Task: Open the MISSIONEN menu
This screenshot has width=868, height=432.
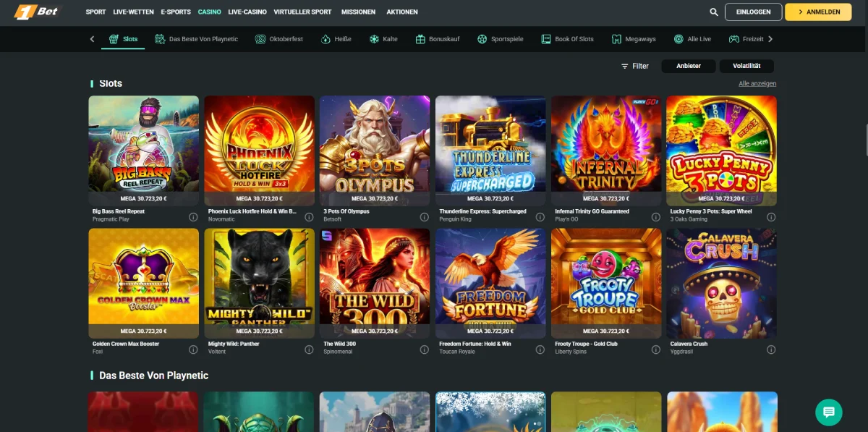Action: click(x=359, y=12)
